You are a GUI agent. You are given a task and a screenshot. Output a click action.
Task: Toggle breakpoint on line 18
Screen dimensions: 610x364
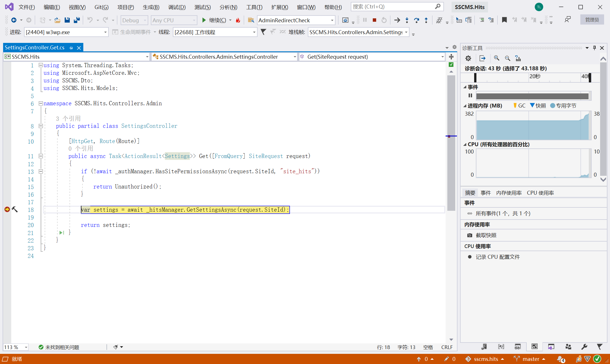7,209
